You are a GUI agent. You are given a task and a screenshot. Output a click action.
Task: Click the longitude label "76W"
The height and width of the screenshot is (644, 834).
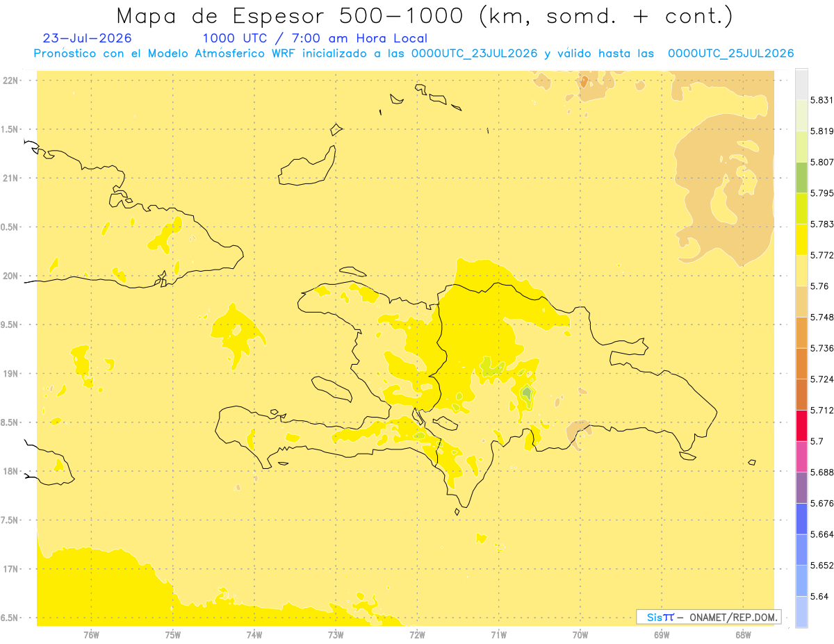pyautogui.click(x=91, y=634)
